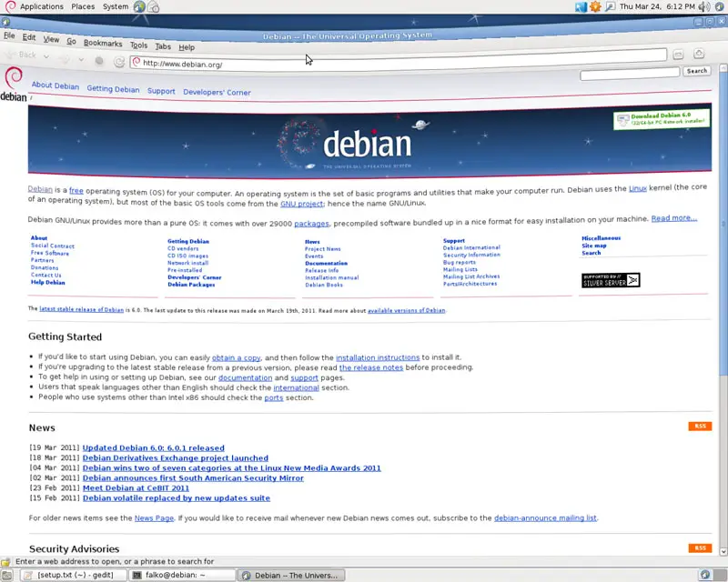Click the Silver Server sponsor badge
The height and width of the screenshot is (582, 728).
[611, 280]
